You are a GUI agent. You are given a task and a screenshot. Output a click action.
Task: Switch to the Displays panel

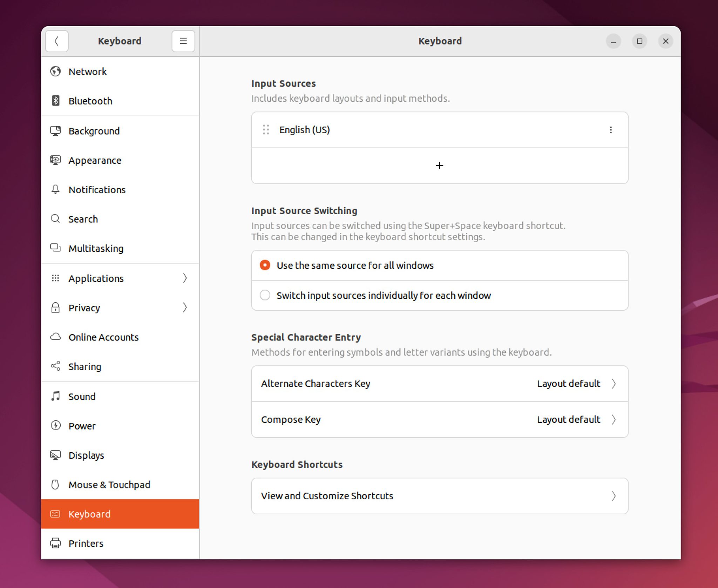pyautogui.click(x=86, y=455)
